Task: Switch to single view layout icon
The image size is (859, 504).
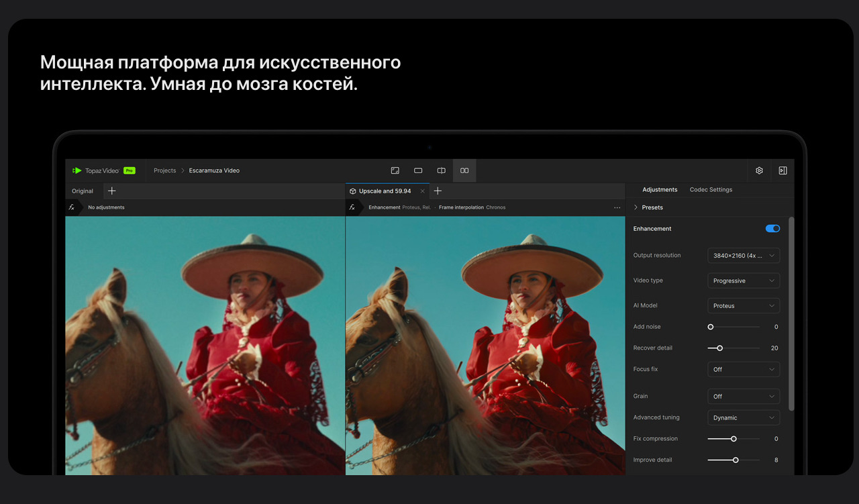Action: pyautogui.click(x=418, y=170)
